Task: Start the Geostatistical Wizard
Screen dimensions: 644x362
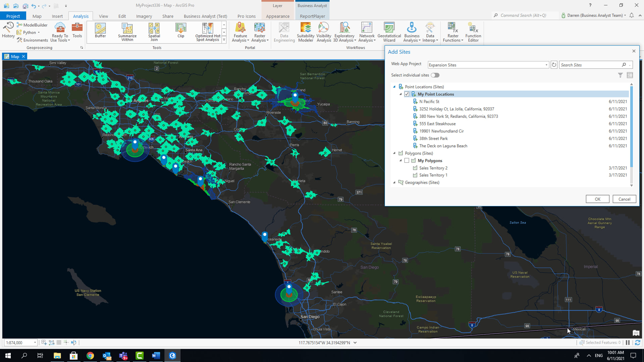Action: tap(389, 32)
